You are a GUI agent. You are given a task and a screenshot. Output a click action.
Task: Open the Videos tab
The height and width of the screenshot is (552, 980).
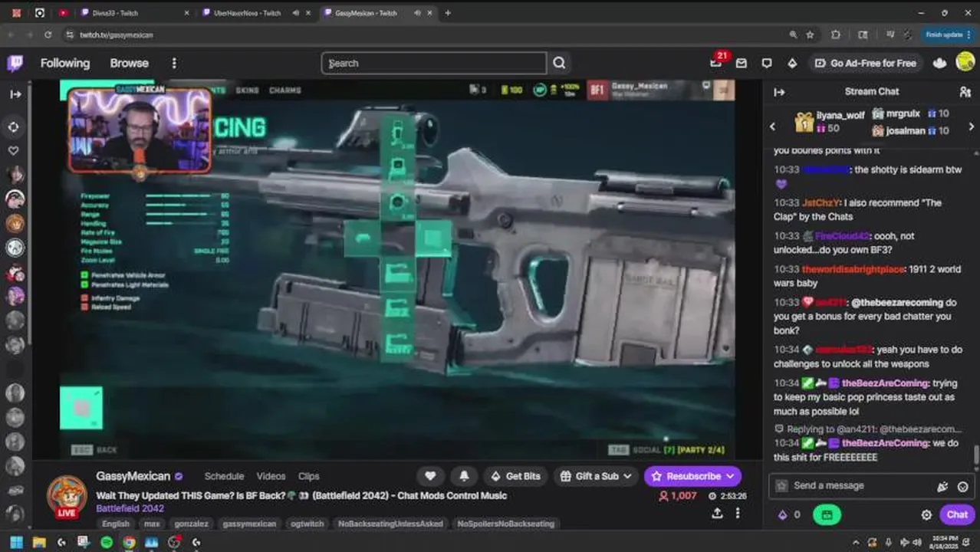pyautogui.click(x=271, y=476)
